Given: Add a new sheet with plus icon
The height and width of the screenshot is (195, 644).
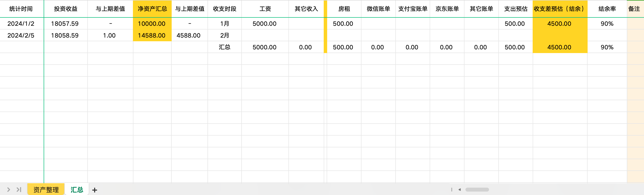Looking at the screenshot, I should (94, 190).
